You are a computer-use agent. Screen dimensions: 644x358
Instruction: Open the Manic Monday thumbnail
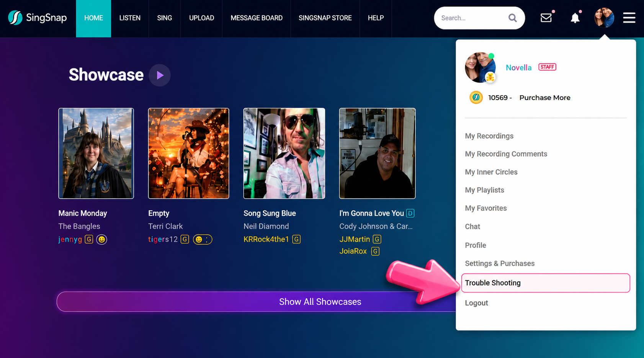[x=96, y=153]
